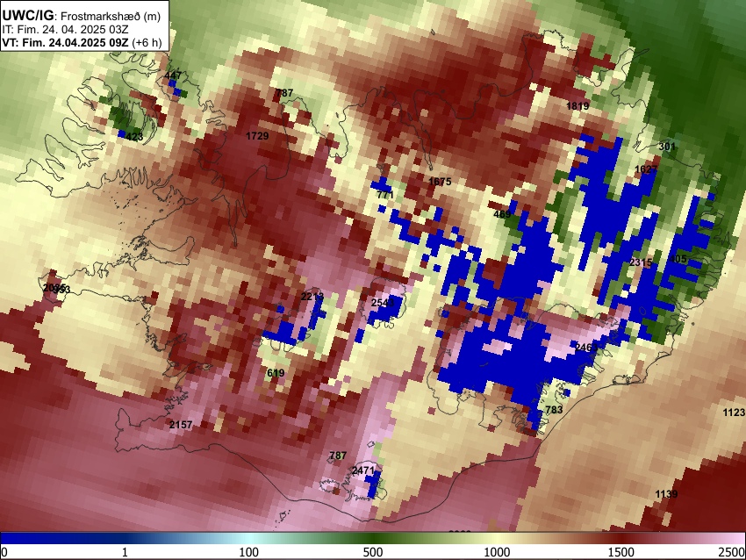Click the map value 447
This screenshot has height=560, width=746.
pyautogui.click(x=173, y=75)
